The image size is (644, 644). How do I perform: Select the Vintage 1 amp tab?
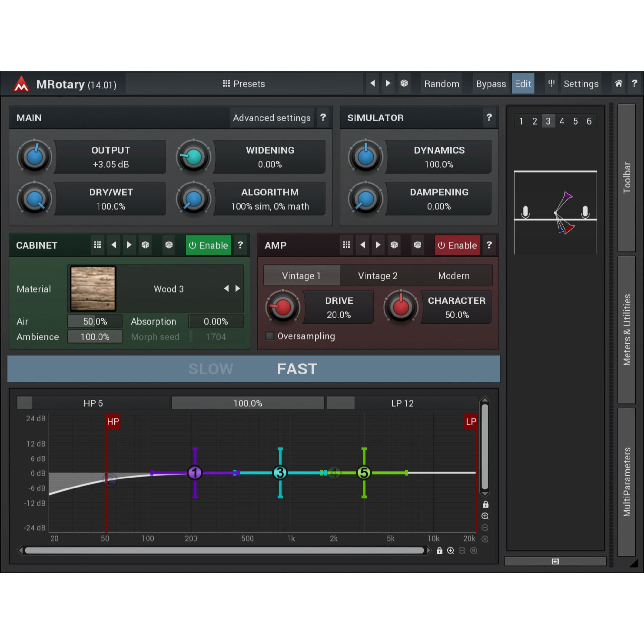click(302, 276)
